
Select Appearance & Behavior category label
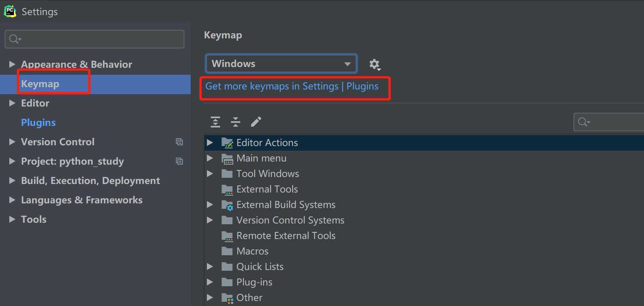(77, 64)
